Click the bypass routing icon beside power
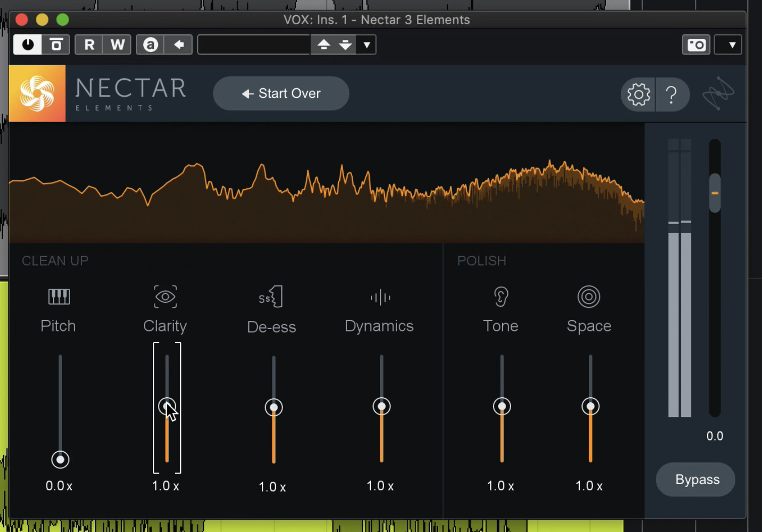The height and width of the screenshot is (532, 762). 56,44
